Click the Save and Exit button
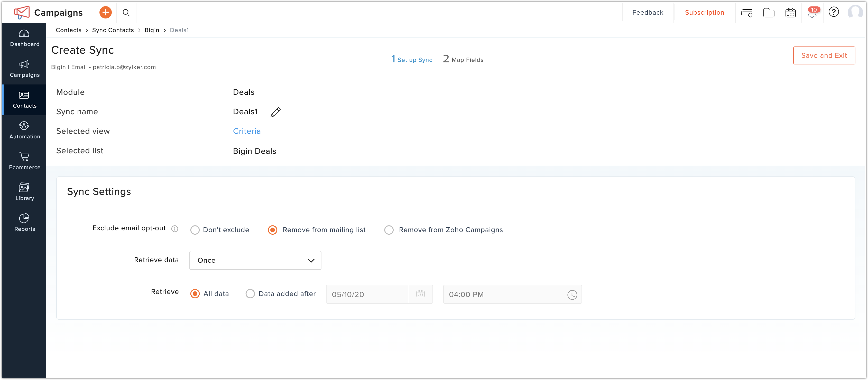The height and width of the screenshot is (380, 868). pyautogui.click(x=824, y=55)
